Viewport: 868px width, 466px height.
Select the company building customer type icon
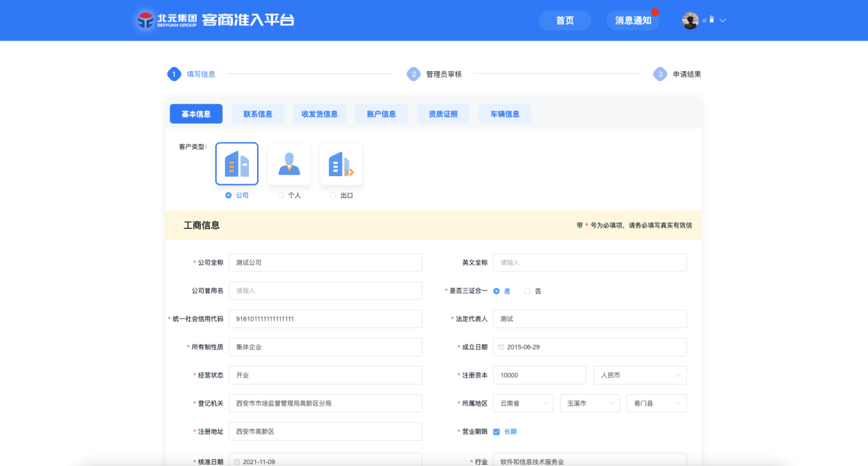pyautogui.click(x=237, y=164)
